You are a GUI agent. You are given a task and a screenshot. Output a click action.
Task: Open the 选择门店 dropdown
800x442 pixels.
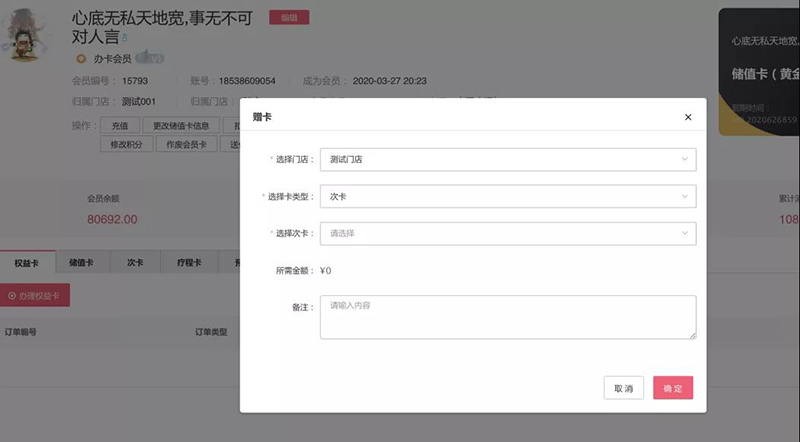(x=507, y=159)
